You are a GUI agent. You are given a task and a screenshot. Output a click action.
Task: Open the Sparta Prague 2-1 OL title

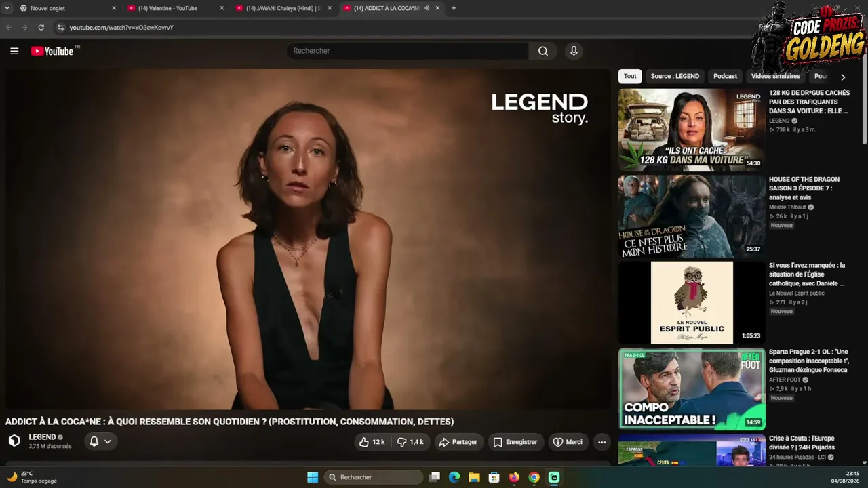pyautogui.click(x=809, y=361)
